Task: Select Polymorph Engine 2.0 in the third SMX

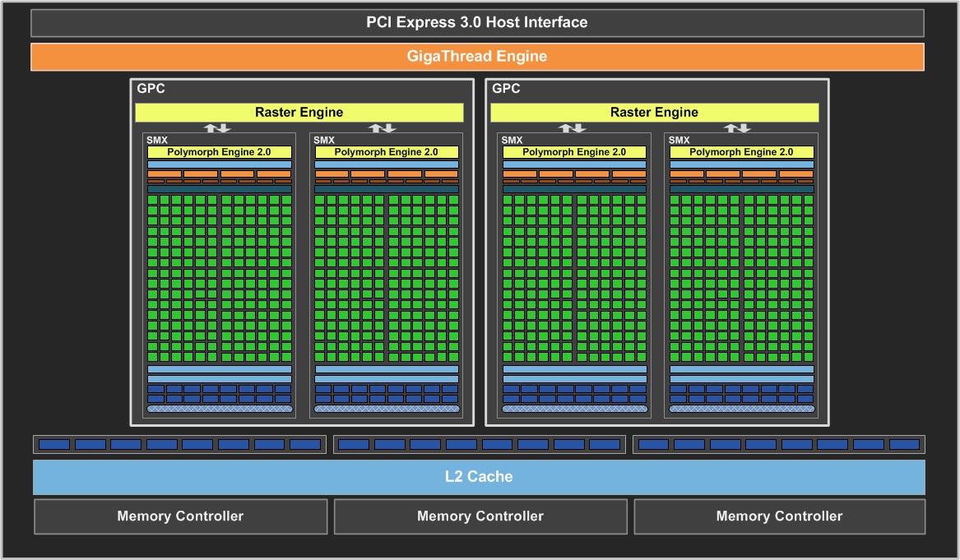Action: (x=574, y=152)
